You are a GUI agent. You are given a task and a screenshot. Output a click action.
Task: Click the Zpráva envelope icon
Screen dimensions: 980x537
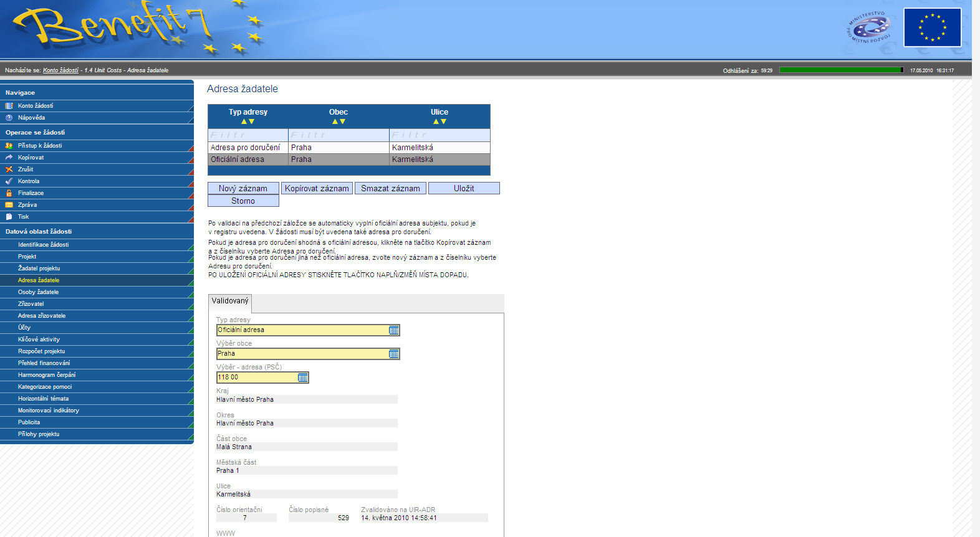[9, 205]
